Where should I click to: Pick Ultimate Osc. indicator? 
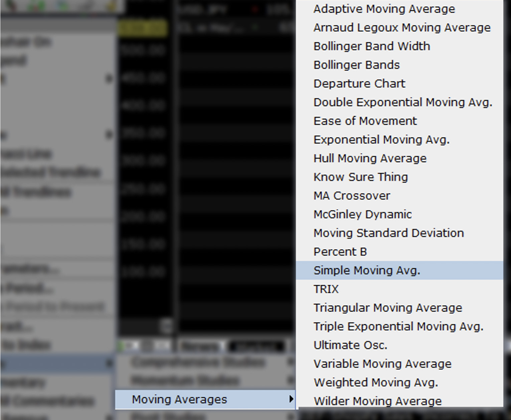coord(350,345)
